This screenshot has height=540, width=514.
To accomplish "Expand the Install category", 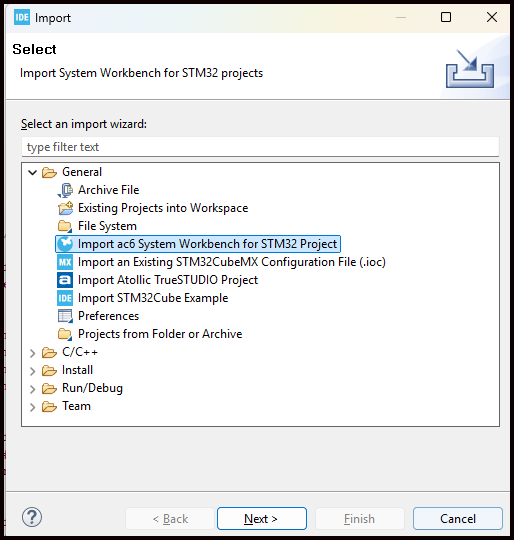I will coord(32,371).
